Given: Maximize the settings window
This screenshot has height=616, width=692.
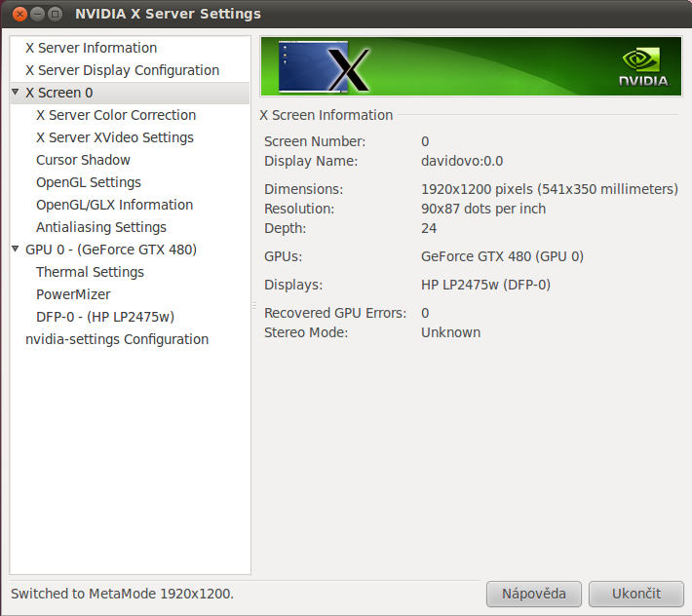Looking at the screenshot, I should point(56,14).
